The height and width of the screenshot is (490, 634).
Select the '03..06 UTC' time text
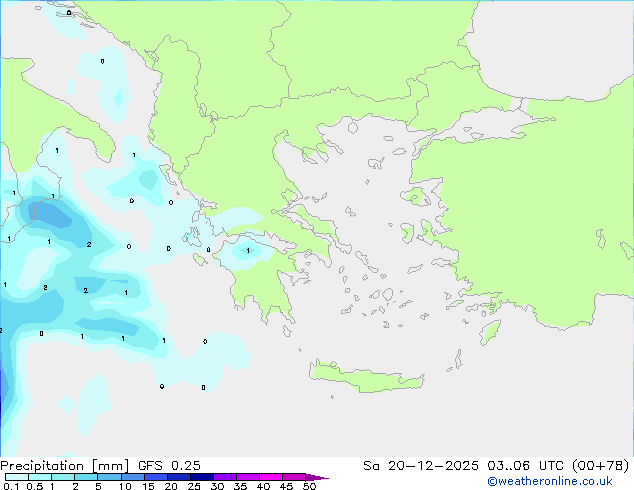[525, 466]
